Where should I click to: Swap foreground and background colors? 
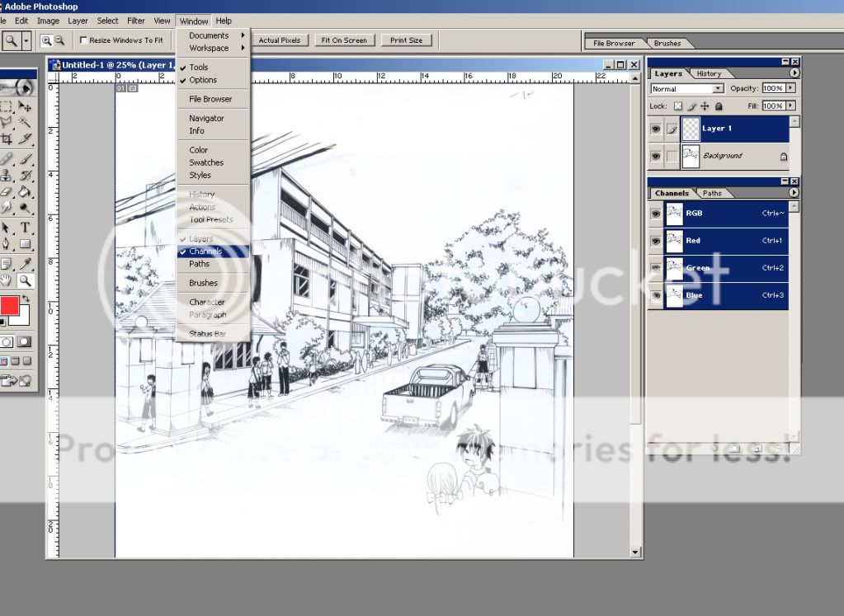pos(26,298)
